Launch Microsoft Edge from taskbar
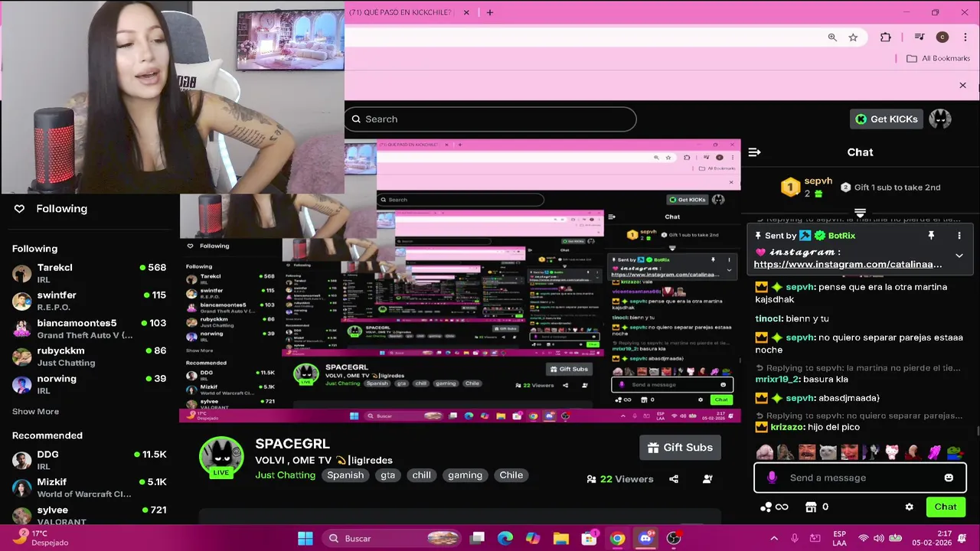Viewport: 980px width, 551px height. (x=505, y=539)
